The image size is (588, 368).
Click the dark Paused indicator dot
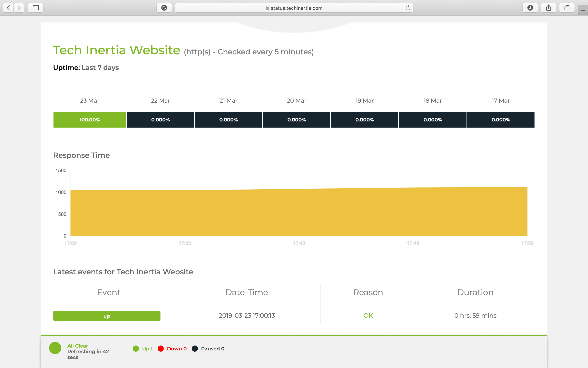pos(195,349)
